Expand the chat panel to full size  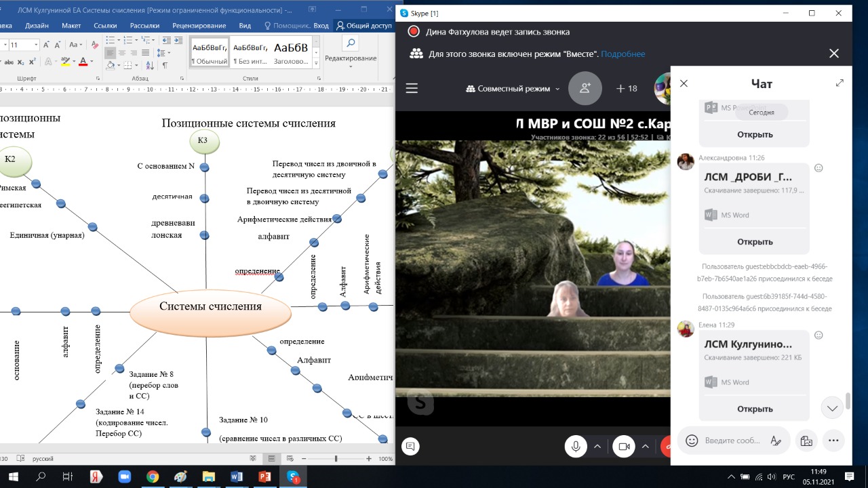[840, 83]
